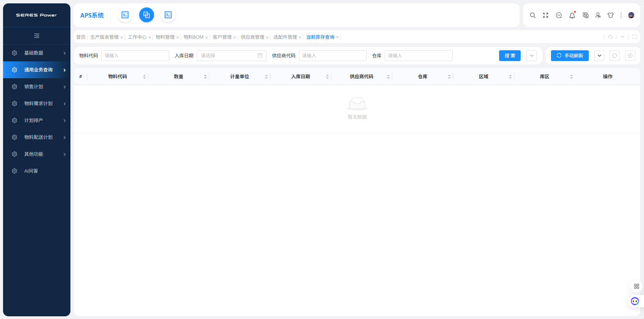Close the 物料BOM tab
The height and width of the screenshot is (319, 644).
(x=207, y=37)
